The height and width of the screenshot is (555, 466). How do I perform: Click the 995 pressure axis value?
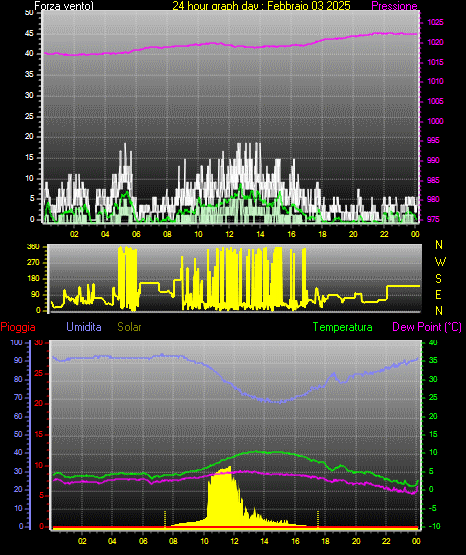click(433, 141)
